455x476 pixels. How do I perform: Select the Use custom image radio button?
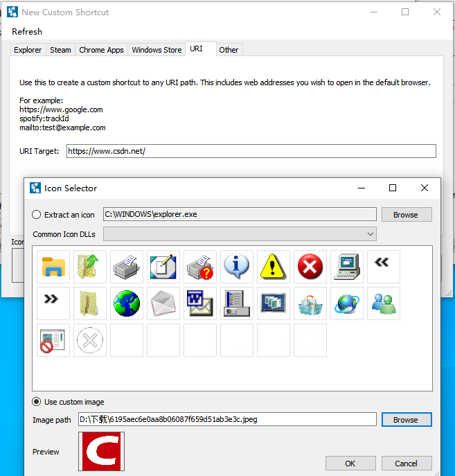point(37,402)
